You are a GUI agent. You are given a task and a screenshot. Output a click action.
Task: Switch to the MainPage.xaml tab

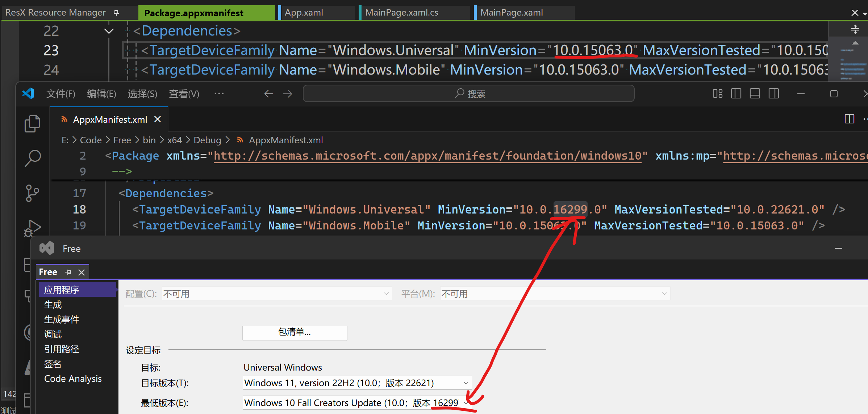point(511,12)
